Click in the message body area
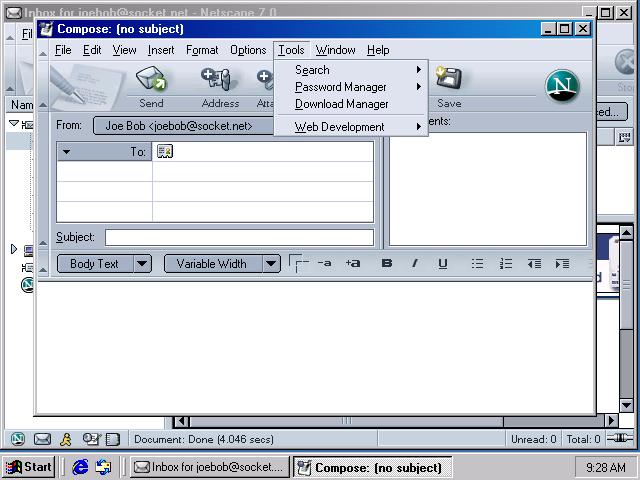Screen dimensions: 640x480 (x=315, y=347)
